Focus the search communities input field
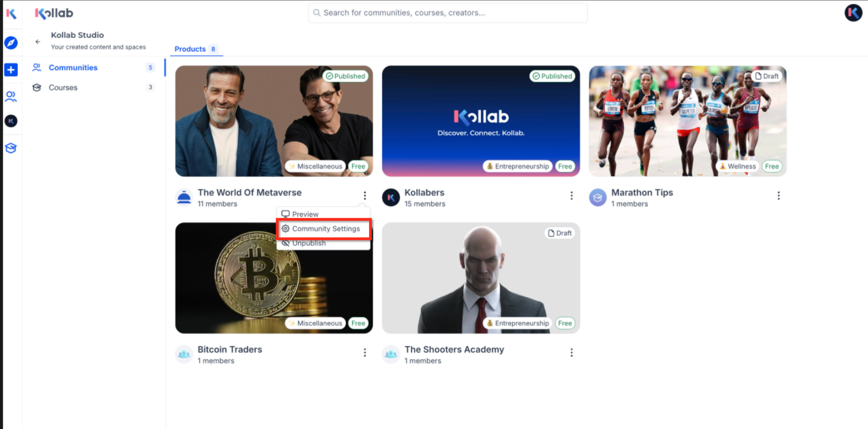Image resolution: width=868 pixels, height=429 pixels. (448, 13)
